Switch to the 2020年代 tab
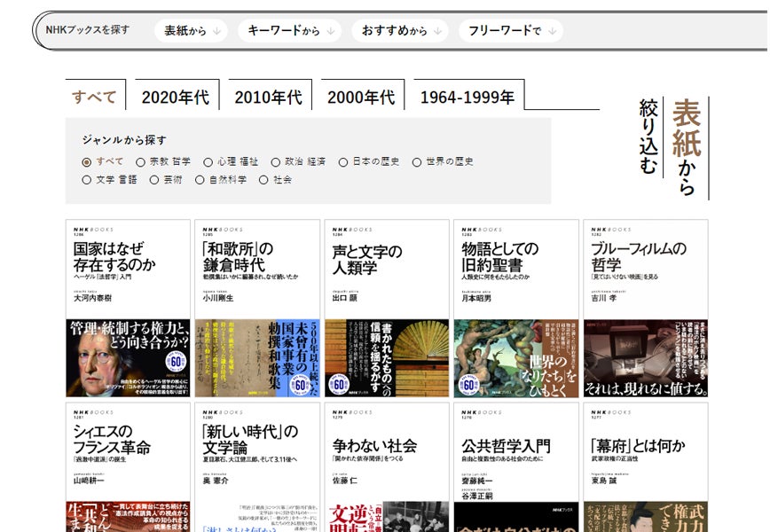This screenshot has width=770, height=532. click(x=175, y=97)
